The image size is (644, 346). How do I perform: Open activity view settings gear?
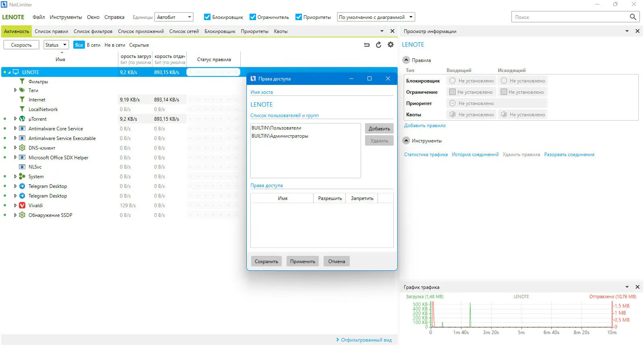point(390,45)
